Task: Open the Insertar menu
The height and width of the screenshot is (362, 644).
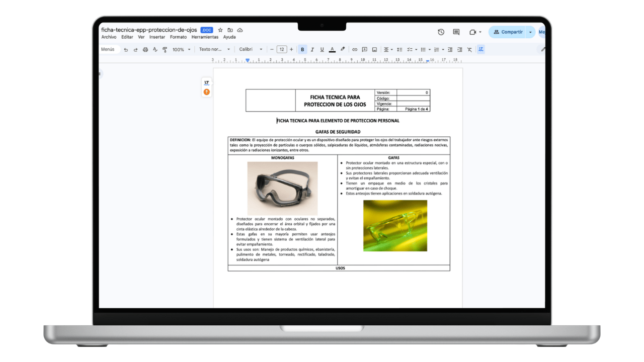Action: coord(157,37)
